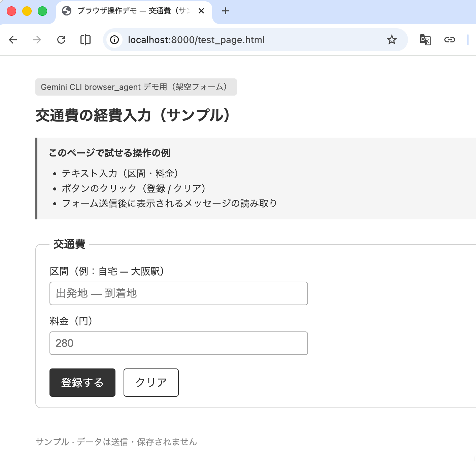Close the window with the red button

[11, 11]
